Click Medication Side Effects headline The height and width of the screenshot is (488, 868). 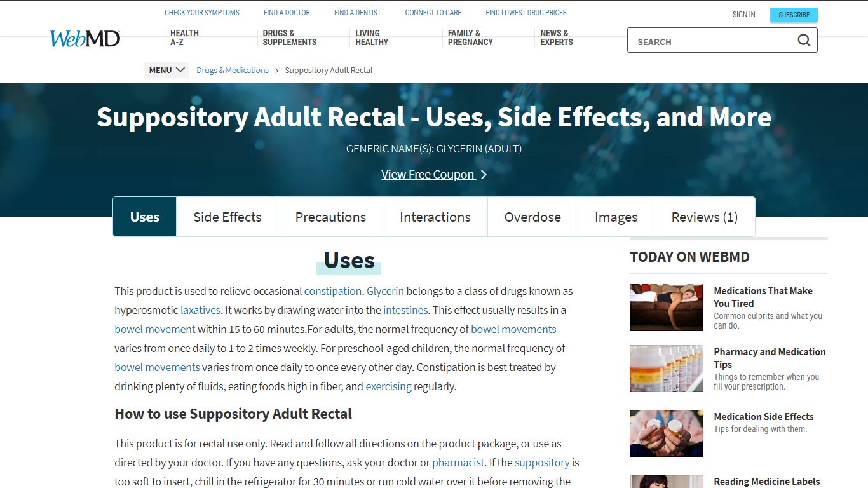point(763,417)
